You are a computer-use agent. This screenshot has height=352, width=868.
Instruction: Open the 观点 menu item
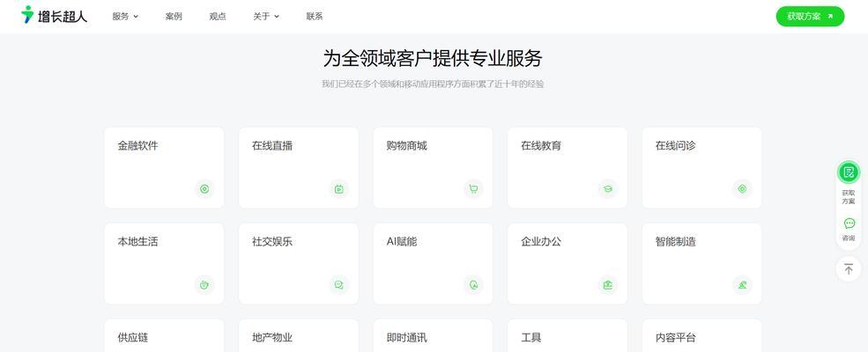click(218, 17)
